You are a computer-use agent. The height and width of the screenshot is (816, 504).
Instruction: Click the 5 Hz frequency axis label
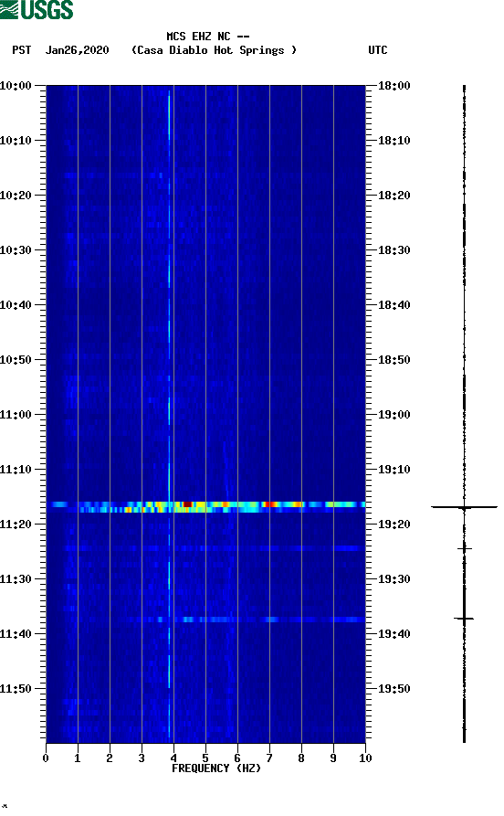[x=205, y=758]
